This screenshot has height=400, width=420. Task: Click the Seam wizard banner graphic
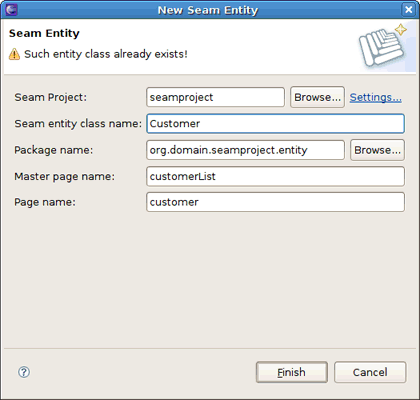(383, 45)
